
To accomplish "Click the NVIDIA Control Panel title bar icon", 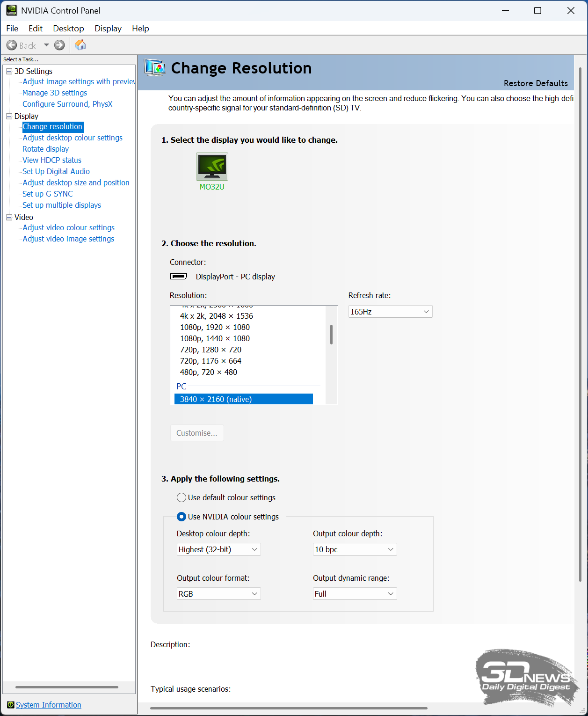I will pos(12,10).
